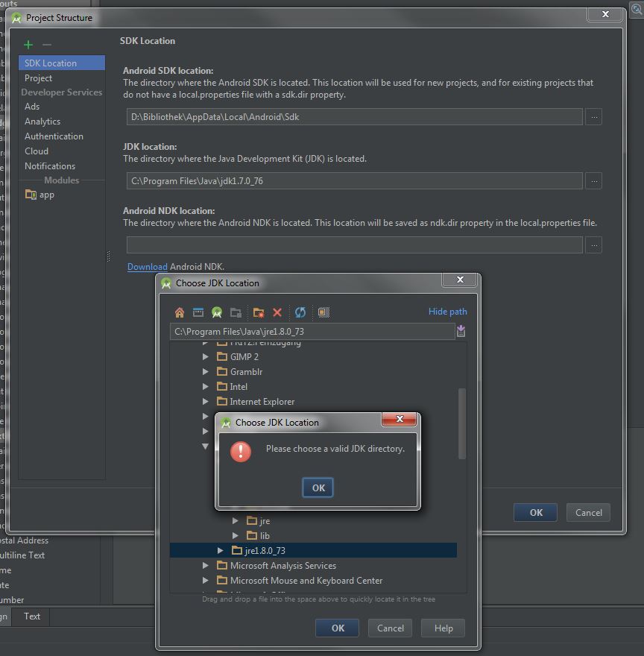Click the path field showing jre1.8.0_73
Image resolution: width=644 pixels, height=656 pixels.
pyautogui.click(x=312, y=331)
